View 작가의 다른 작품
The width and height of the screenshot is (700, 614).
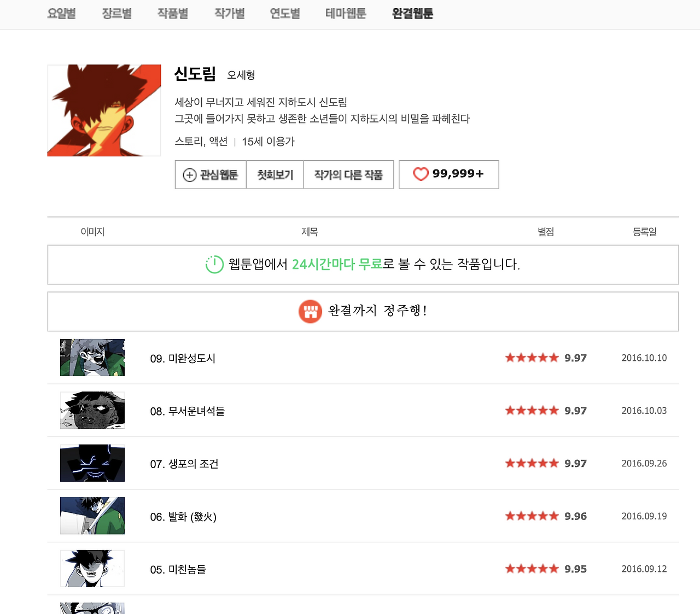pos(348,175)
